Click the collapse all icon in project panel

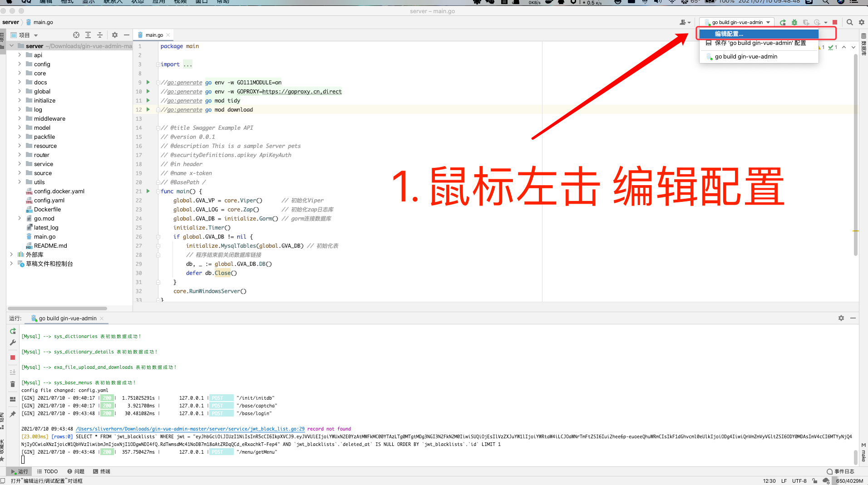click(100, 35)
